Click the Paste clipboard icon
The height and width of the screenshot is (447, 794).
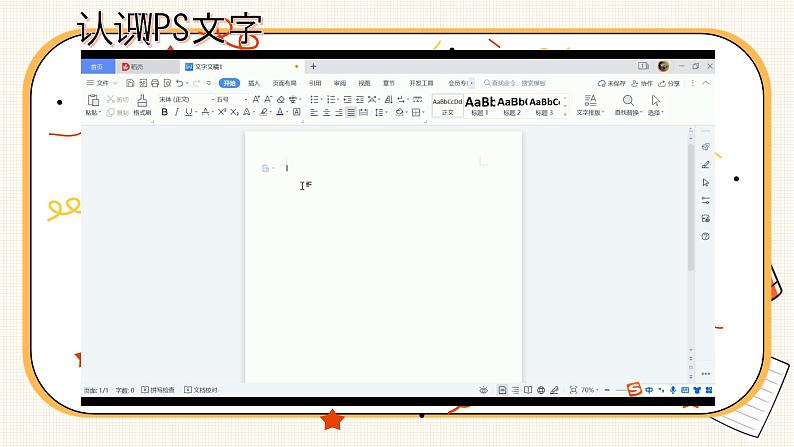click(93, 100)
